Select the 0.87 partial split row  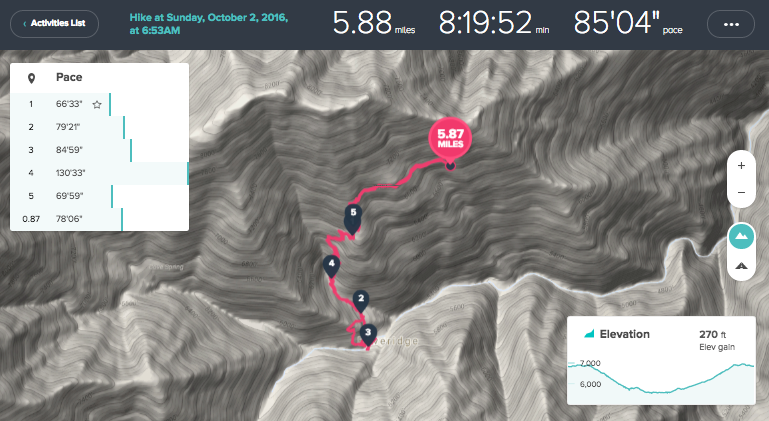100,219
